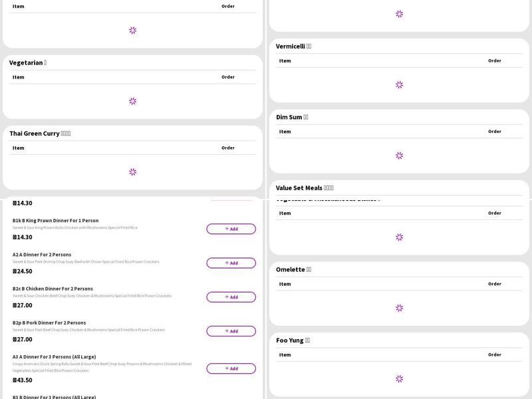Click the B1k King Prawn Dinner title
This screenshot has height=399, width=532.
coord(55,220)
